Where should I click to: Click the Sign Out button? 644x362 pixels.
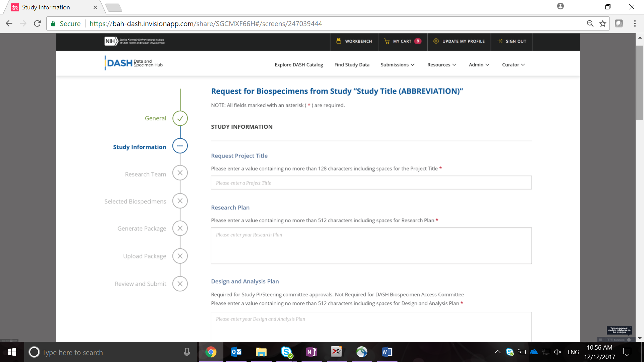pyautogui.click(x=512, y=41)
